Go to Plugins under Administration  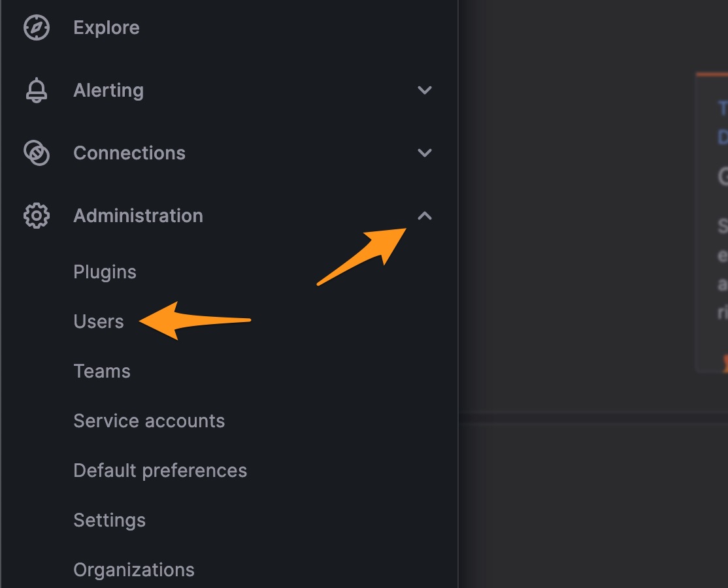tap(105, 272)
